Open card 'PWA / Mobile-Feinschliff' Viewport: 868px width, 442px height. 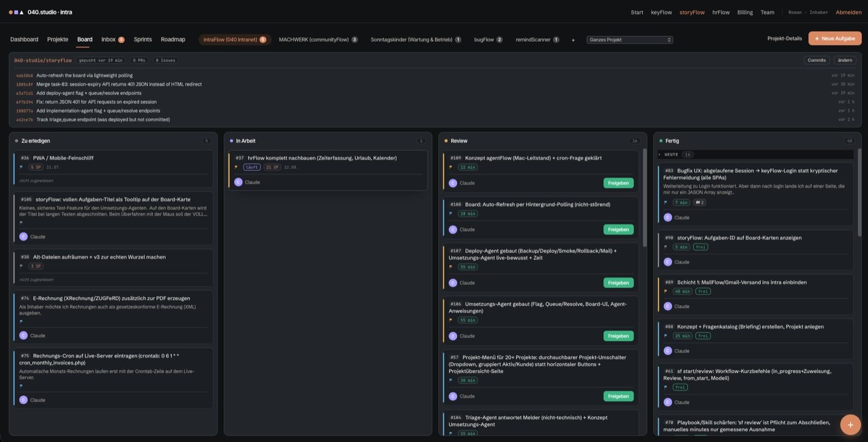click(x=113, y=169)
